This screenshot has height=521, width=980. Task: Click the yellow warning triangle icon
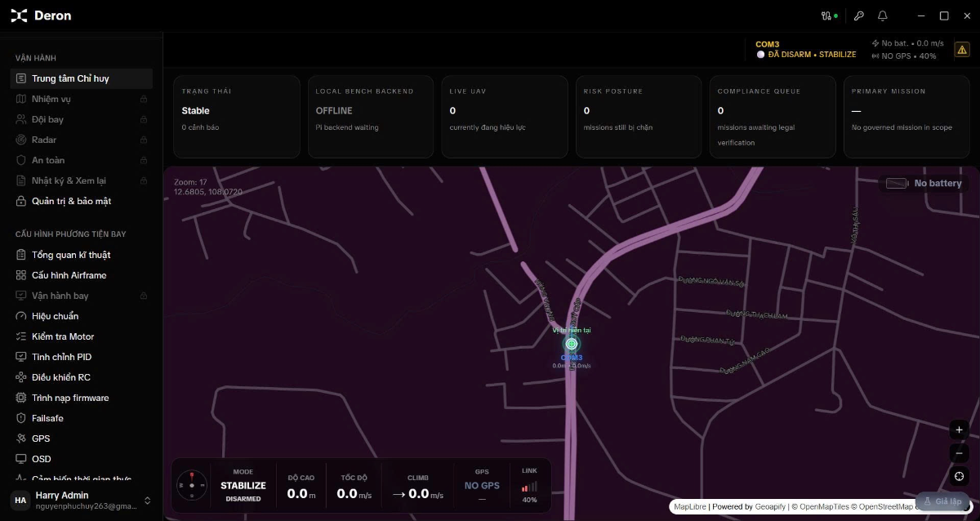pyautogui.click(x=963, y=49)
